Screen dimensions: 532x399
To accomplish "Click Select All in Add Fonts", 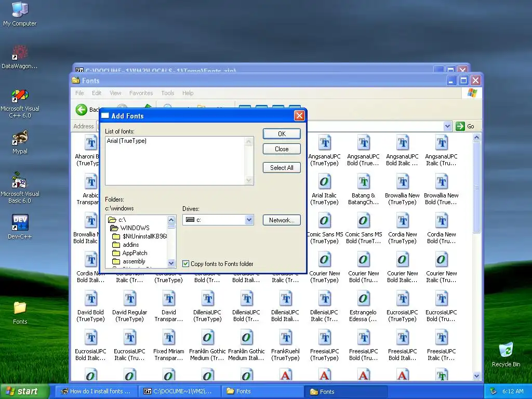I will (282, 168).
